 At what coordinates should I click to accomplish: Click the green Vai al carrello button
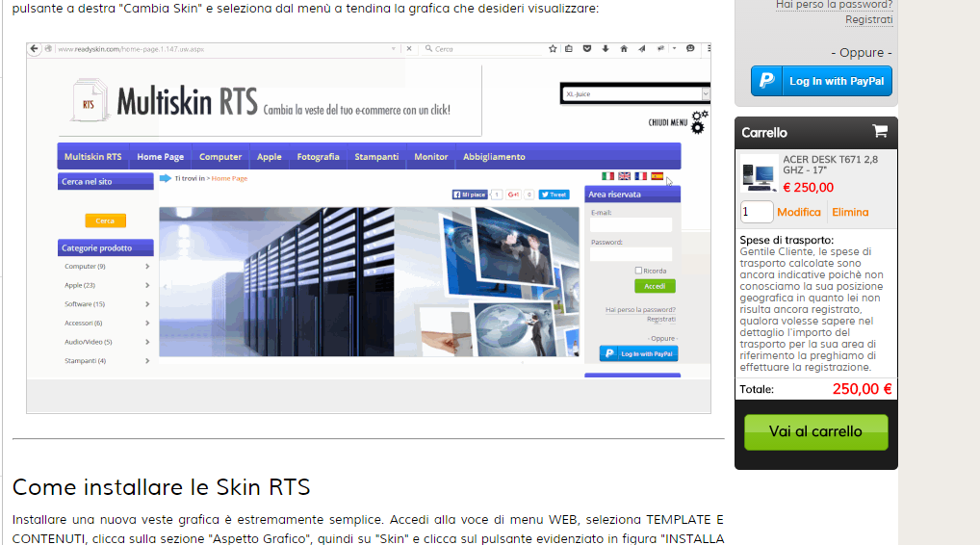[x=815, y=432]
